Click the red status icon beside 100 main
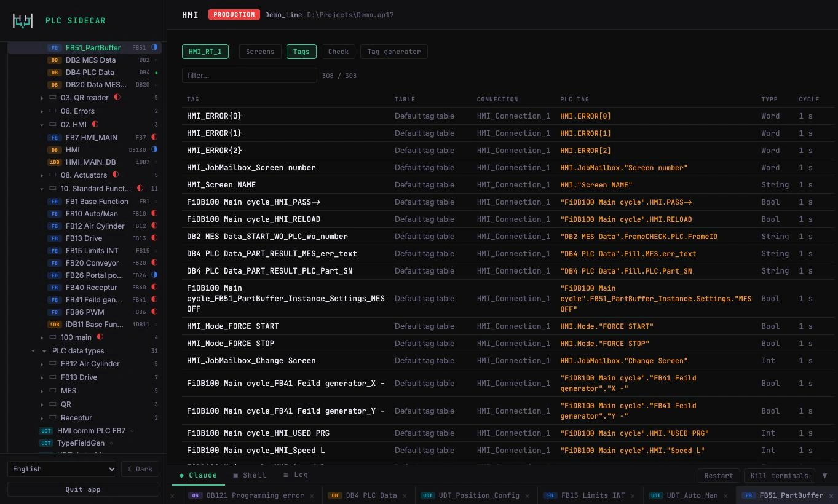The width and height of the screenshot is (838, 504). [x=100, y=337]
